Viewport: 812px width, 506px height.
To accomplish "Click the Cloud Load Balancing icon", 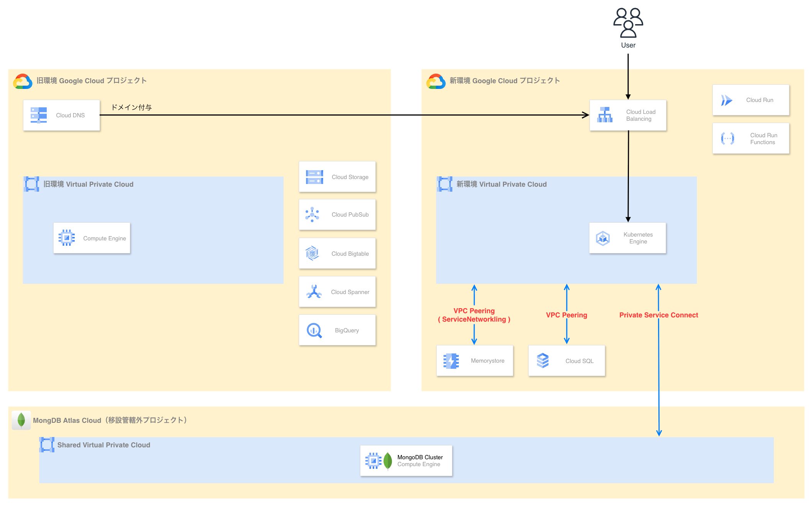I will 605,115.
